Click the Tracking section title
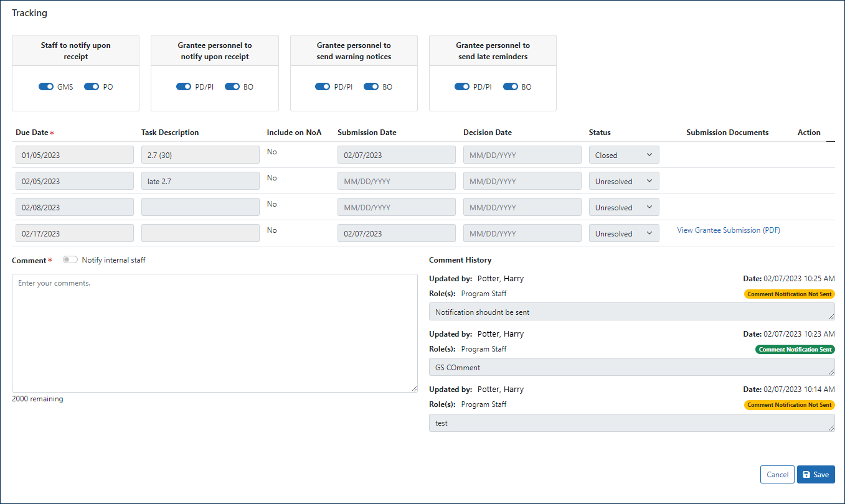The width and height of the screenshot is (845, 504). 29,13
